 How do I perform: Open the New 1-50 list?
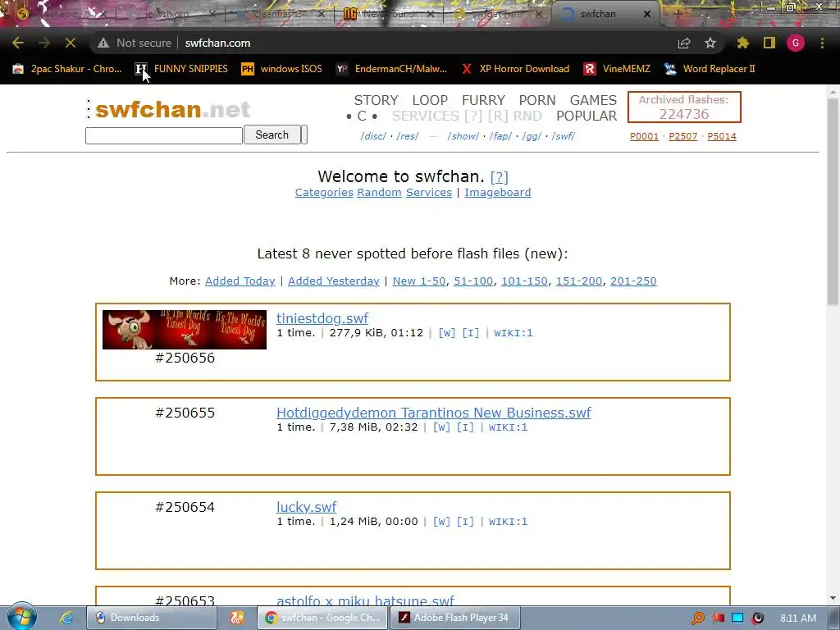click(x=419, y=281)
